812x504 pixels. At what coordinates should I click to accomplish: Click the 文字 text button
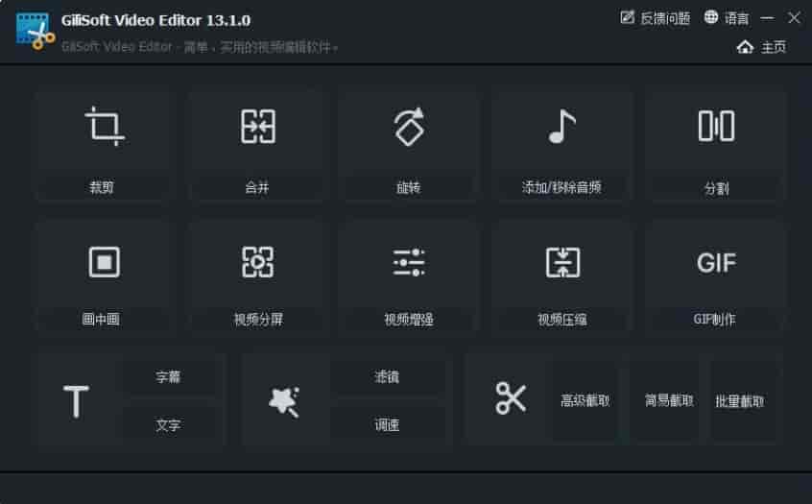pyautogui.click(x=168, y=425)
